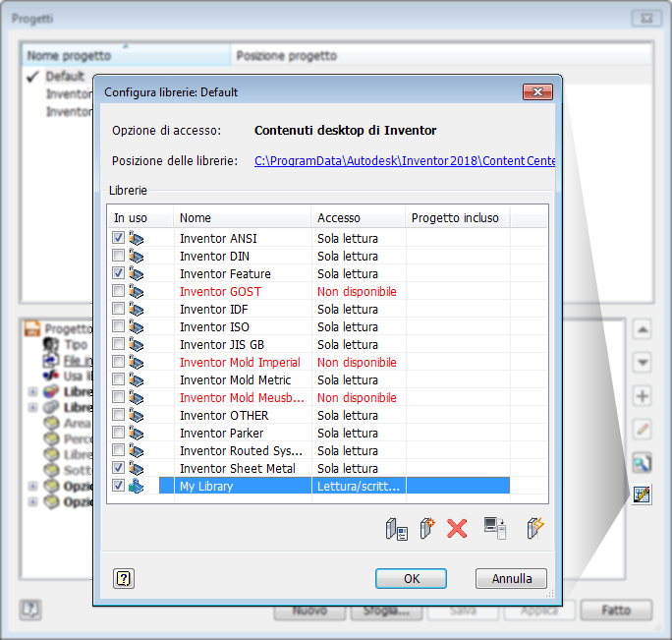The image size is (672, 640).
Task: Open the library location path link
Action: tap(405, 161)
